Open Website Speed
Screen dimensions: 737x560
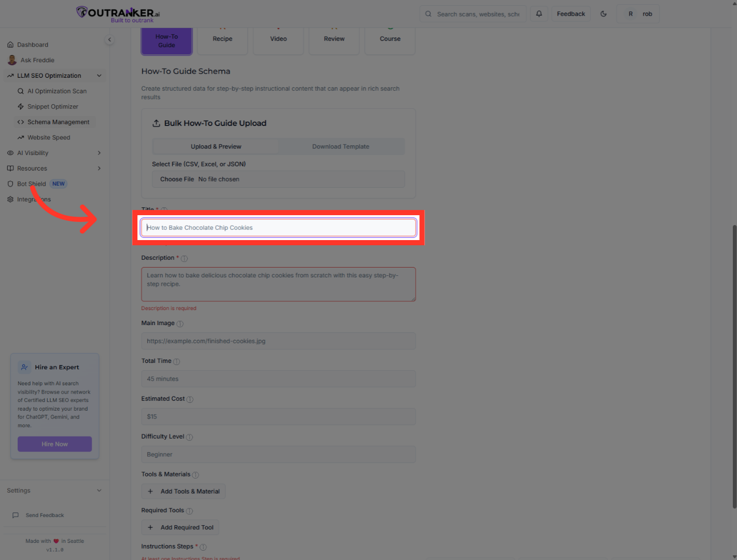pyautogui.click(x=56, y=138)
